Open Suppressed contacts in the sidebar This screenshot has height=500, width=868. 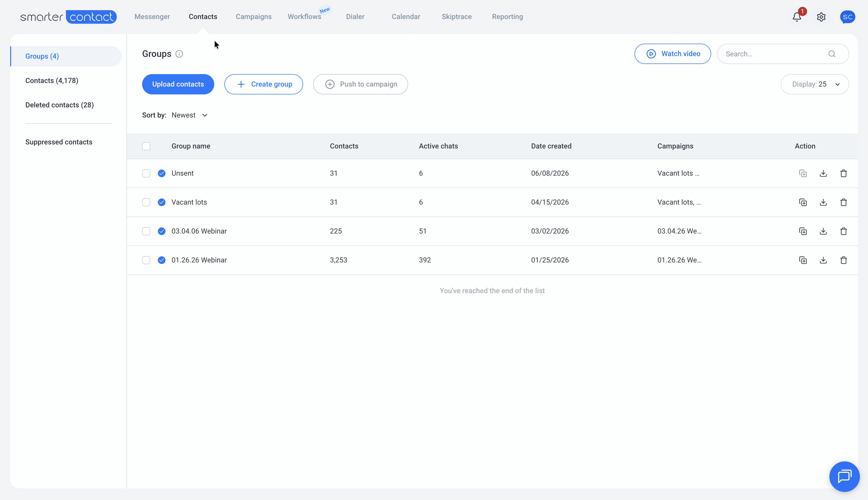[59, 142]
